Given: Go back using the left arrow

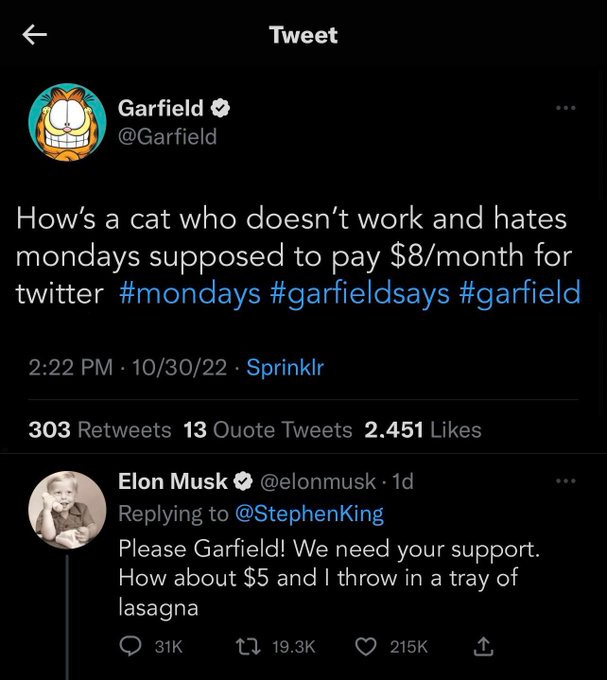Looking at the screenshot, I should pyautogui.click(x=35, y=35).
